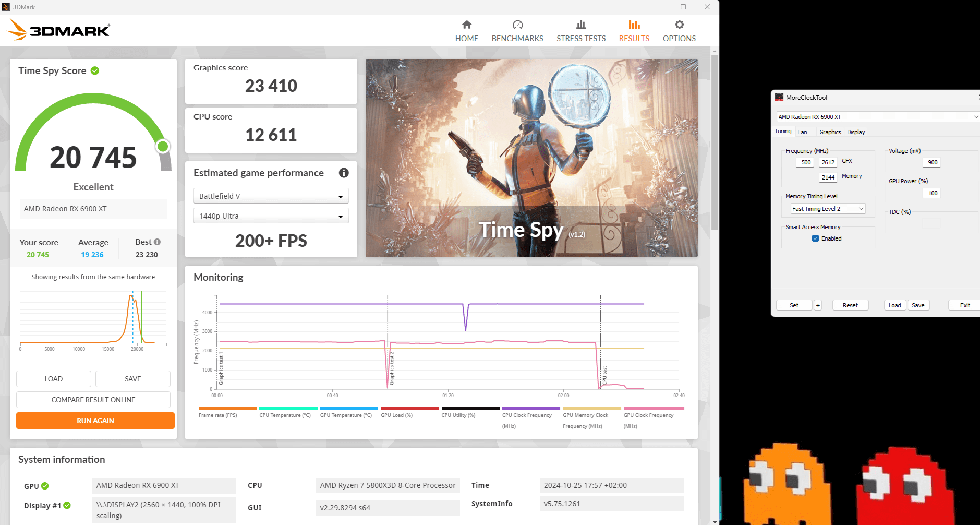Click the Voltage (mV) field 900
The image size is (980, 525).
(x=931, y=162)
